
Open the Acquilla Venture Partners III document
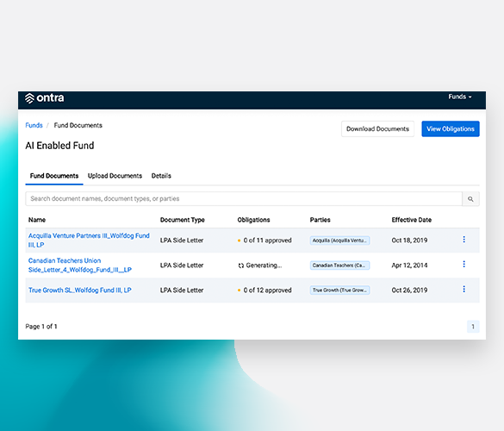[x=89, y=240]
